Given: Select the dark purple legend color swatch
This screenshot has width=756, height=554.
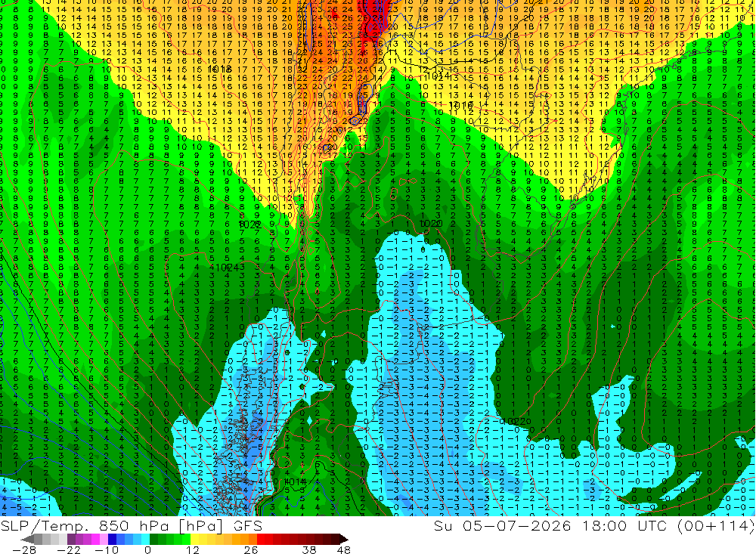Looking at the screenshot, I should point(71,539).
